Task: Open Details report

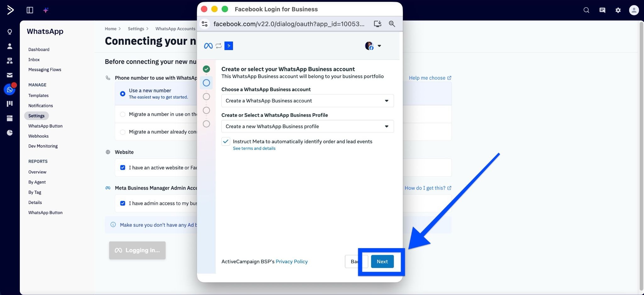Action: point(35,202)
